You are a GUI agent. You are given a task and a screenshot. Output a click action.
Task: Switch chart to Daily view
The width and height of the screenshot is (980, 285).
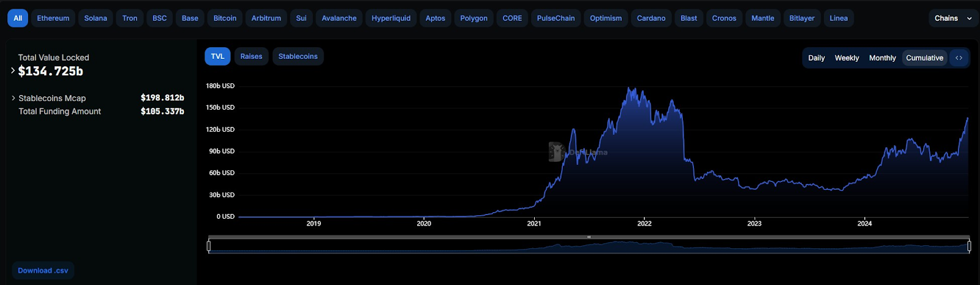816,58
